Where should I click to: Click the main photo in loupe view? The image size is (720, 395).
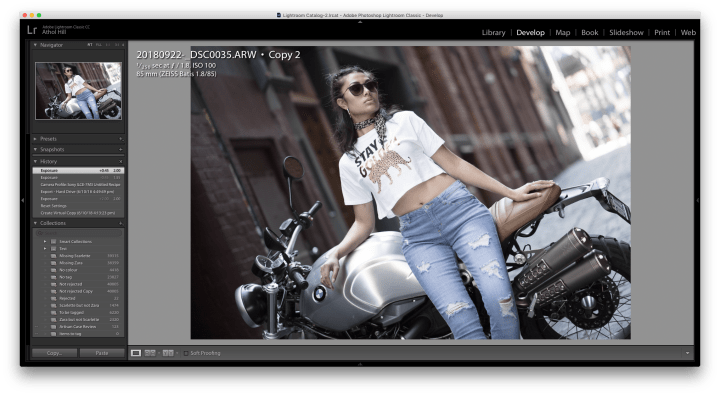(x=411, y=192)
